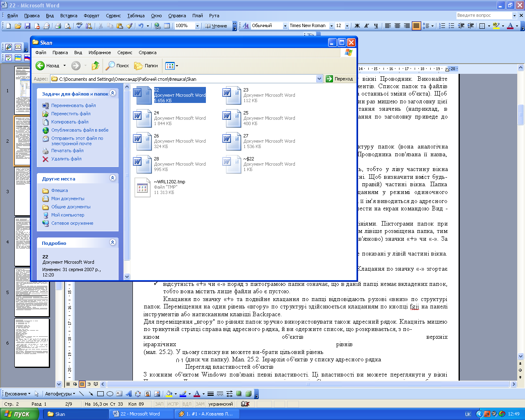Collapse the 'Подробно' panel
525x420 pixels.
click(112, 243)
